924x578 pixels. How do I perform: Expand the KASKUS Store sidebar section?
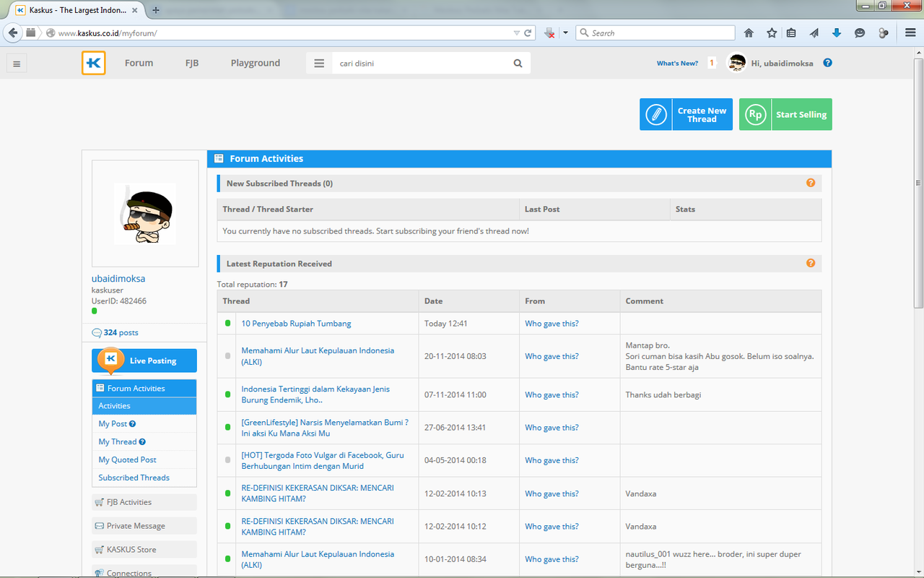point(144,550)
